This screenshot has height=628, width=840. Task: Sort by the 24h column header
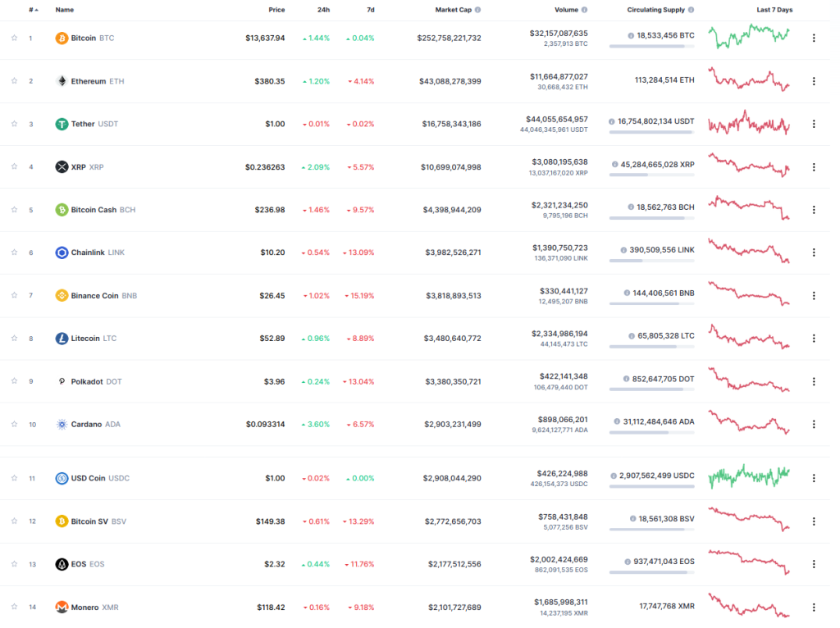pyautogui.click(x=324, y=10)
